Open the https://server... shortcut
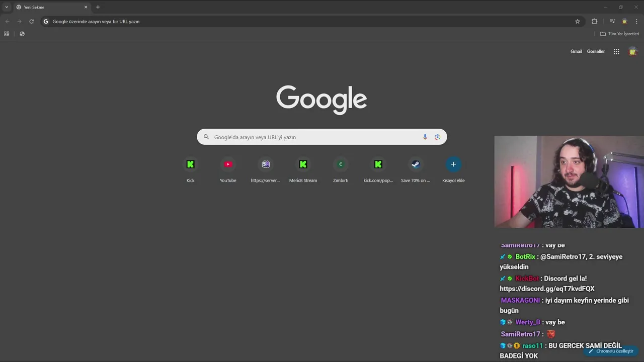The height and width of the screenshot is (362, 644). [265, 170]
